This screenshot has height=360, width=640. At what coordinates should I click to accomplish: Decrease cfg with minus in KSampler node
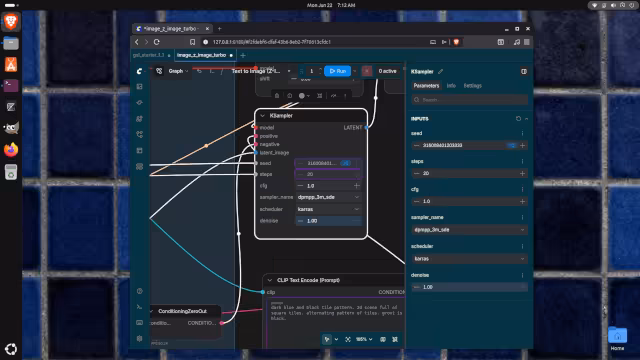[x=300, y=186]
